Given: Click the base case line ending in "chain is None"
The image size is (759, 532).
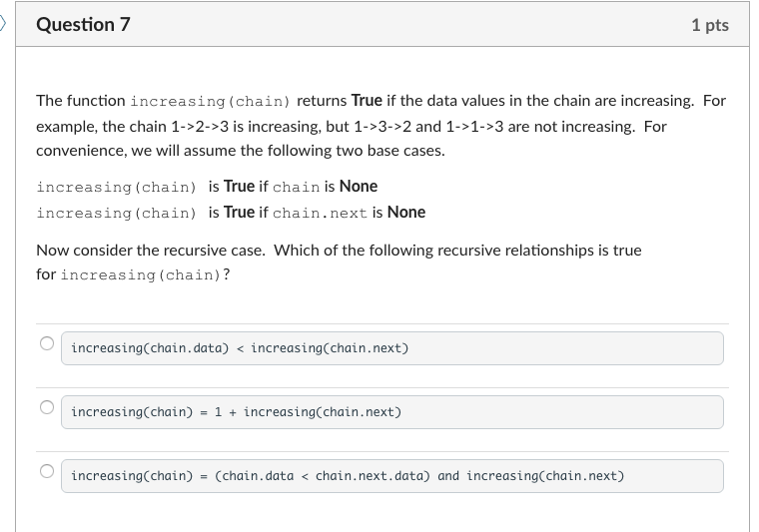Looking at the screenshot, I should pyautogui.click(x=207, y=187).
